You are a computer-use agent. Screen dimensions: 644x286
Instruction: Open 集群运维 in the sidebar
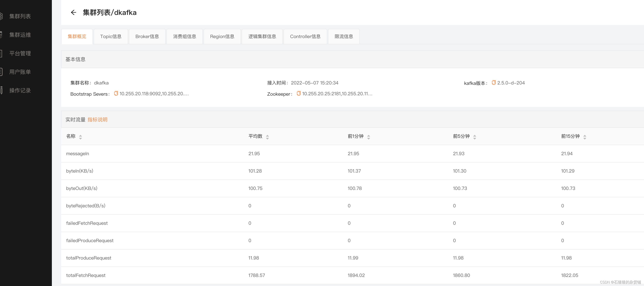pyautogui.click(x=20, y=35)
